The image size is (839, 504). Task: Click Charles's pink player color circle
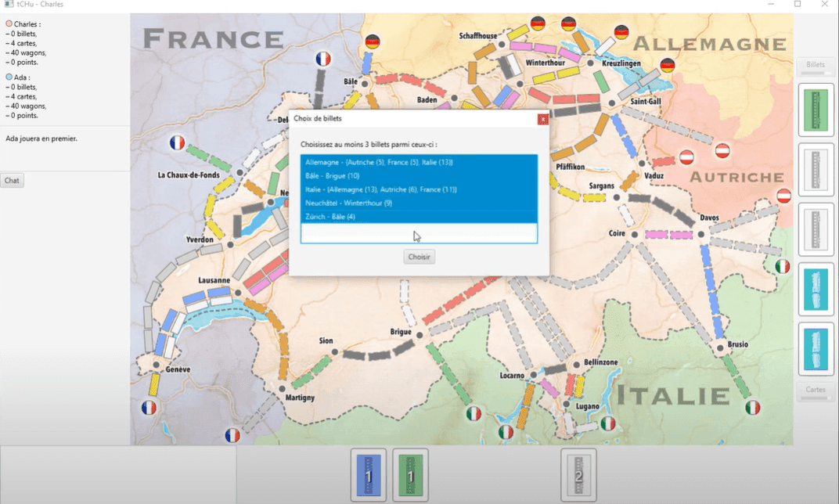9,24
